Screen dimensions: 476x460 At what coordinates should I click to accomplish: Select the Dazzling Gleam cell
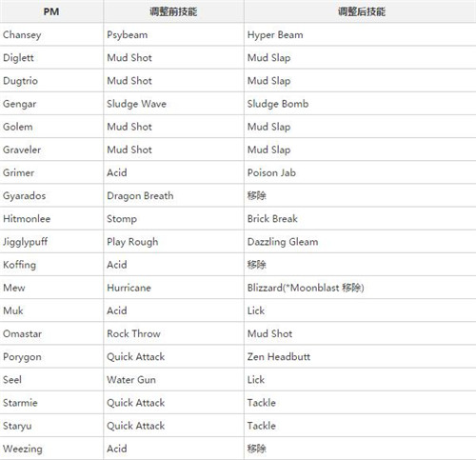pyautogui.click(x=360, y=242)
